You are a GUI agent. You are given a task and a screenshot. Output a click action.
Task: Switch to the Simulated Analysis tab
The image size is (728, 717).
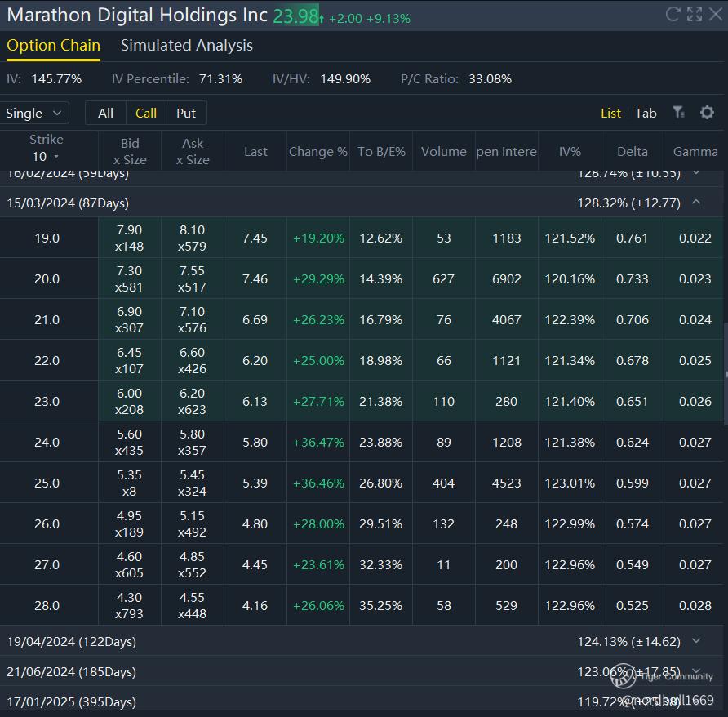(x=187, y=46)
